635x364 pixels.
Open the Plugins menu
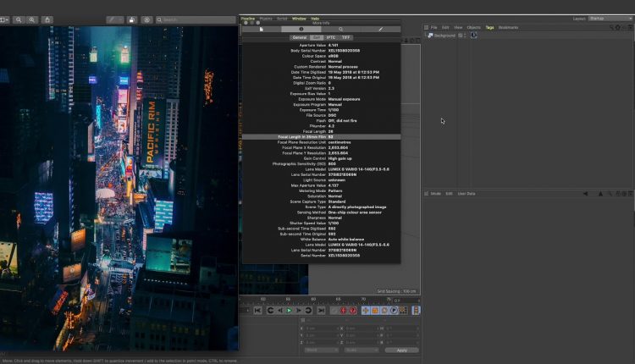click(x=266, y=19)
